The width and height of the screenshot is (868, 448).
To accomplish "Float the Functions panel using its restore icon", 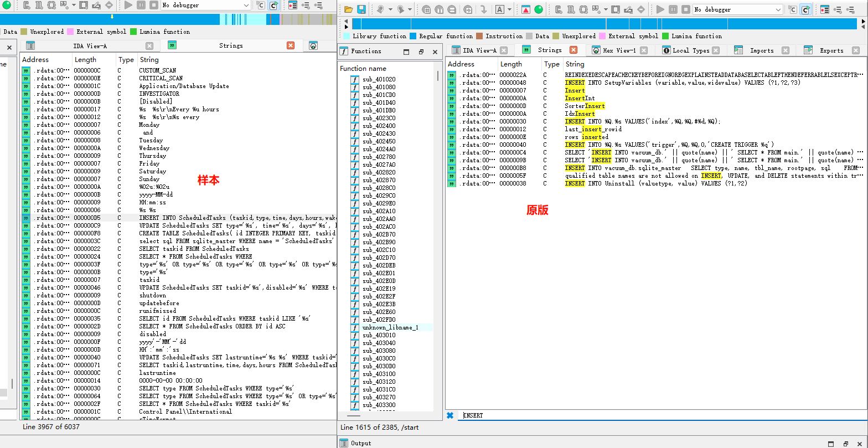I will 421,52.
